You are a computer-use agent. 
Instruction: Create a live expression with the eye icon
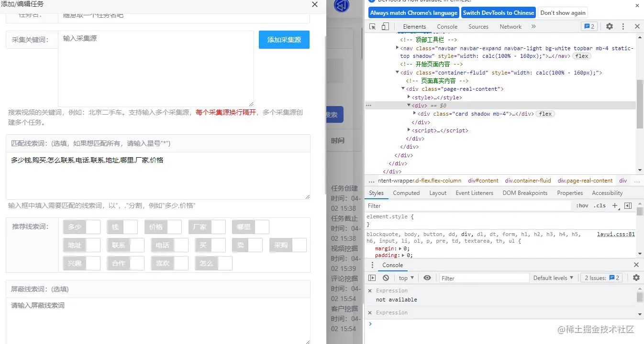tap(427, 278)
